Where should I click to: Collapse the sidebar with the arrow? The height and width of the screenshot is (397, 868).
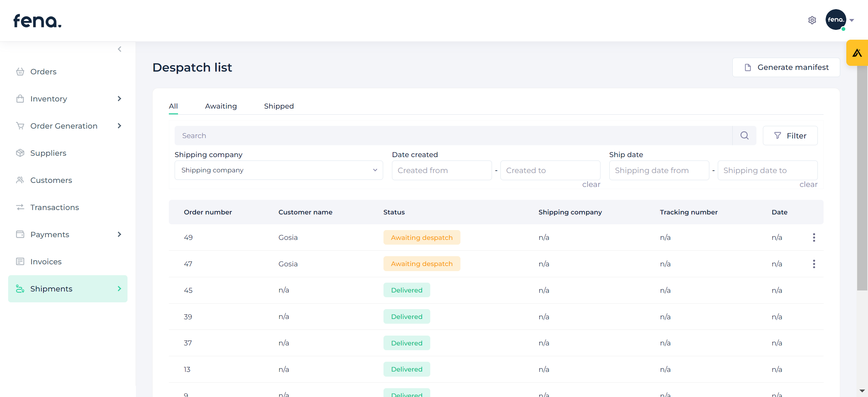click(119, 49)
